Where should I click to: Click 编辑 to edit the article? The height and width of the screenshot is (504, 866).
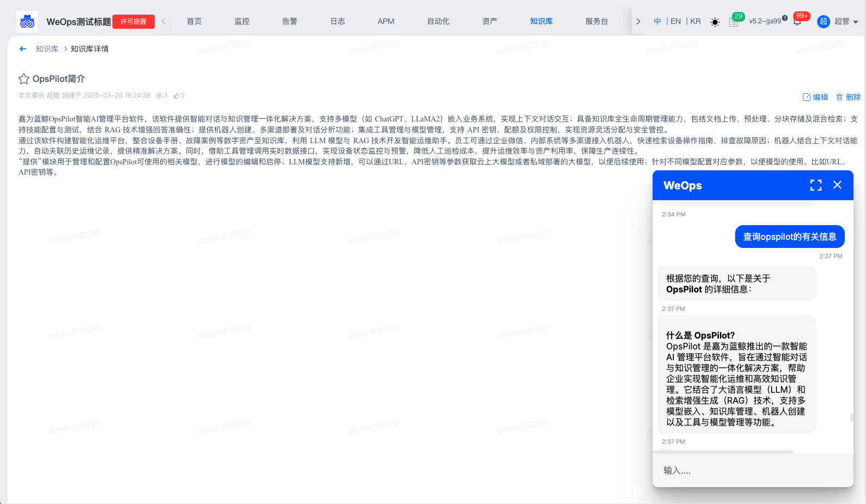[815, 97]
